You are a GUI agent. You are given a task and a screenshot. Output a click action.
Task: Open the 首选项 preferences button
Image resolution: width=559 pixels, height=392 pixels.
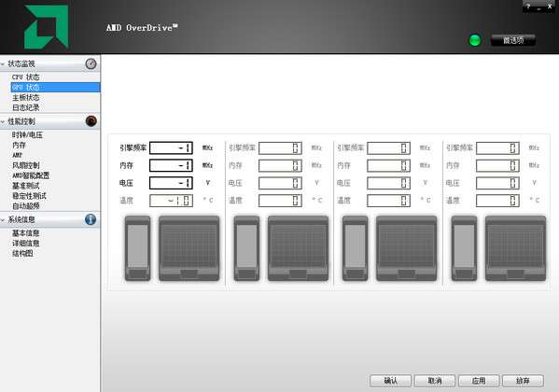(513, 40)
